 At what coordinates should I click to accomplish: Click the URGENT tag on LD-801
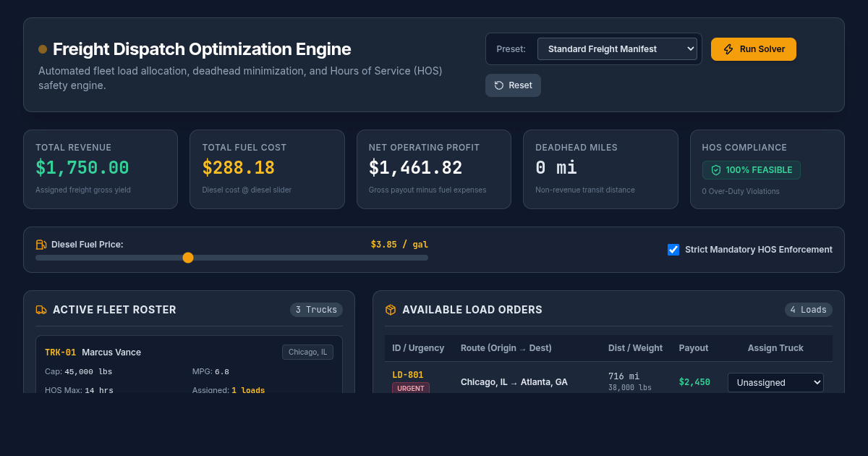click(x=411, y=388)
